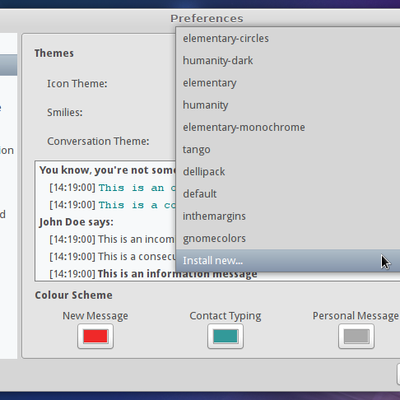The image size is (400, 400).
Task: Select inthemargins theme option
Action: click(288, 216)
